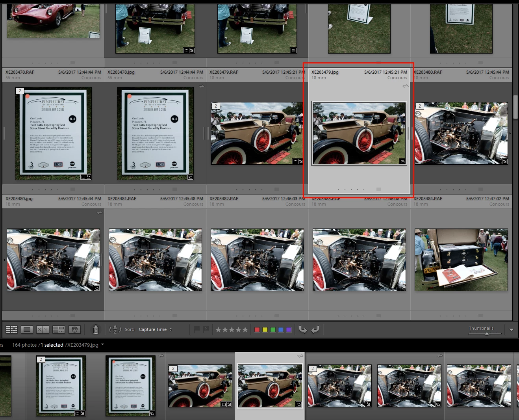The image size is (519, 420).
Task: Click develop adjustments badge on XE203478.RAF thumbnail
Action: point(88,177)
